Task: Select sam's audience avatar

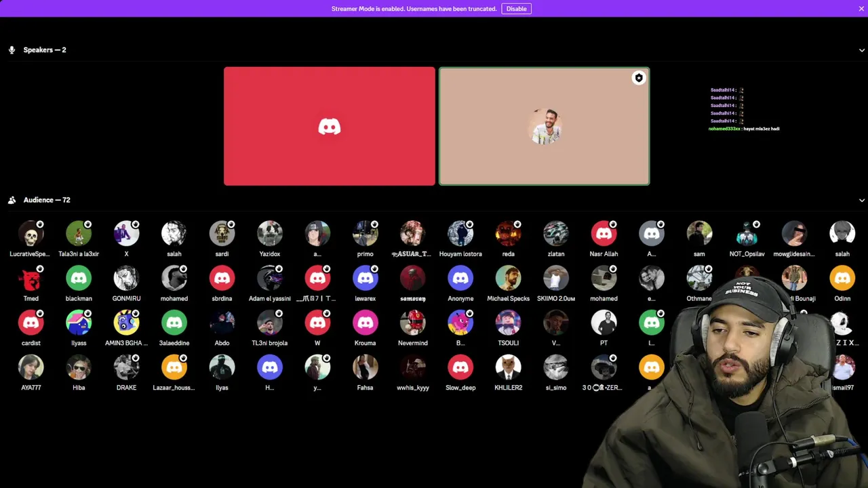Action: 699,233
